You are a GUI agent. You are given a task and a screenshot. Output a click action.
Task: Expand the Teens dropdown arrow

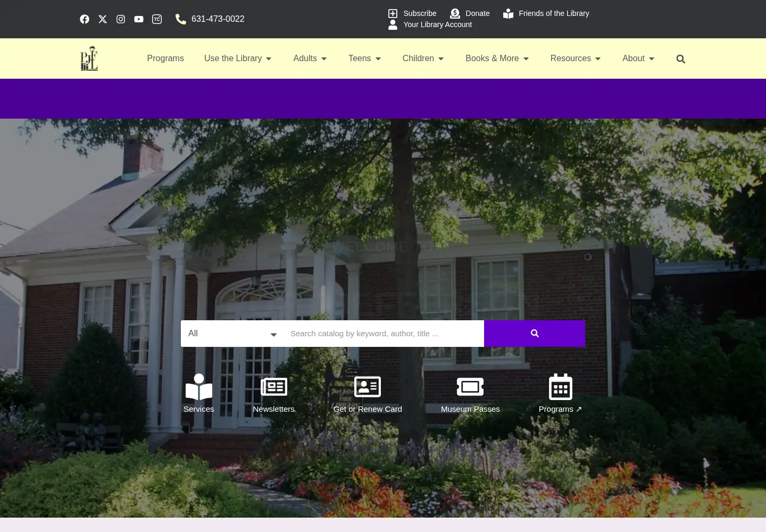[378, 59]
